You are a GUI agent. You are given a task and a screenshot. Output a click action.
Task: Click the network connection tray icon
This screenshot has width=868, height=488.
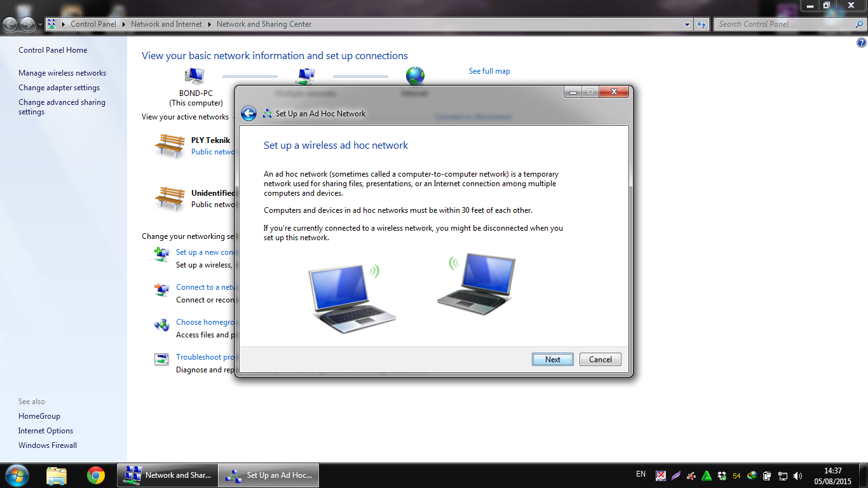tap(783, 475)
